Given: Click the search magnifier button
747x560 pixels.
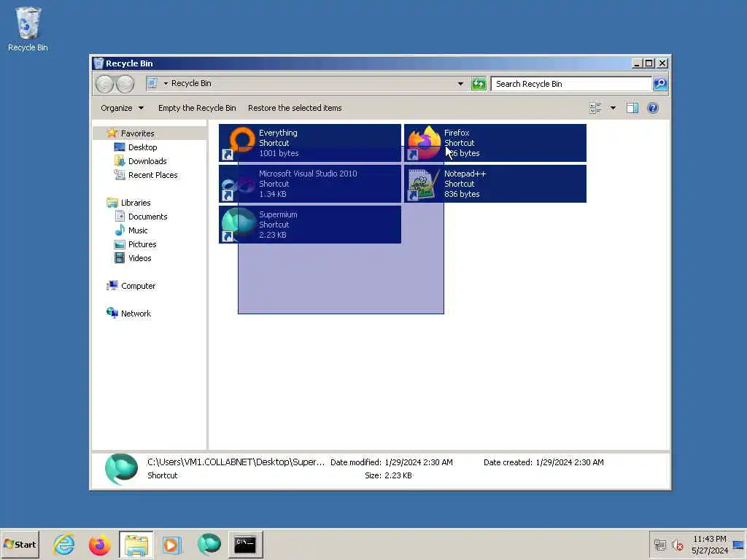Looking at the screenshot, I should click(659, 84).
